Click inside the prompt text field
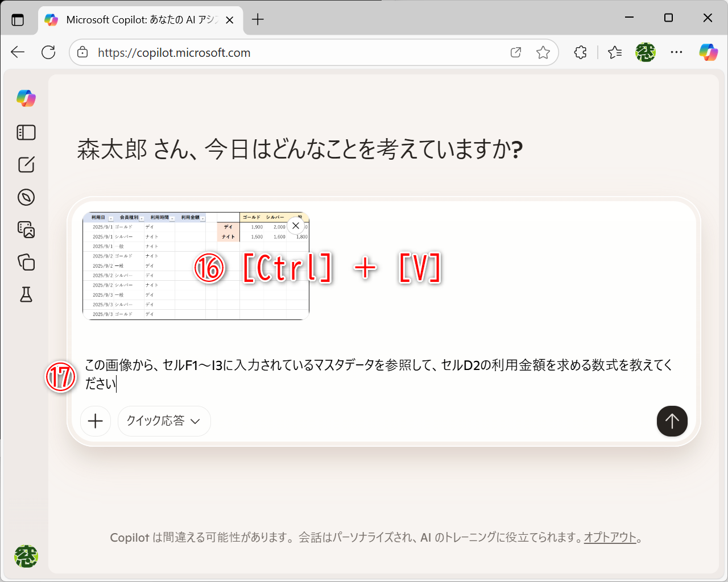 pyautogui.click(x=341, y=375)
